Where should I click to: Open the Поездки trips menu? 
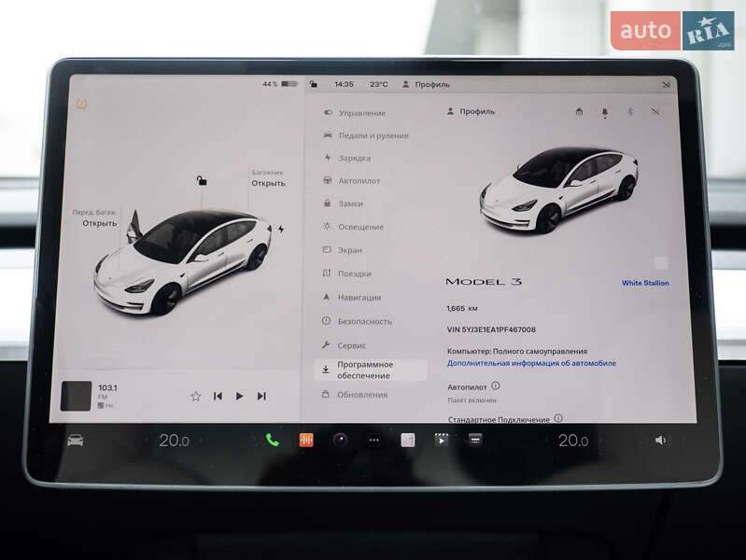346,273
